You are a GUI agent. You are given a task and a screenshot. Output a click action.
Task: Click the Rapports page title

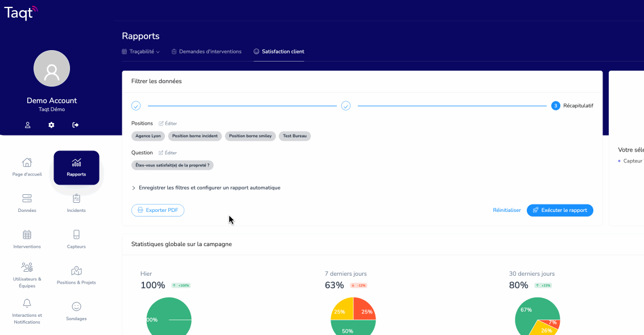[141, 36]
